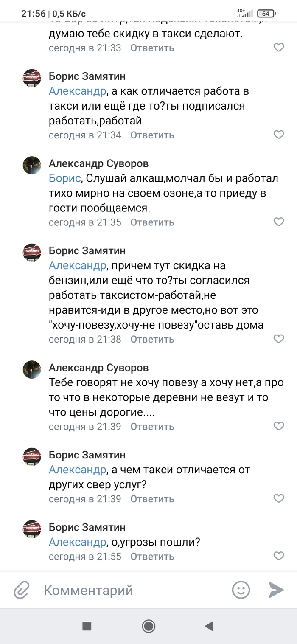Tap Android back triangle button
Image resolution: width=297 pixels, height=644 pixels.
point(209,626)
